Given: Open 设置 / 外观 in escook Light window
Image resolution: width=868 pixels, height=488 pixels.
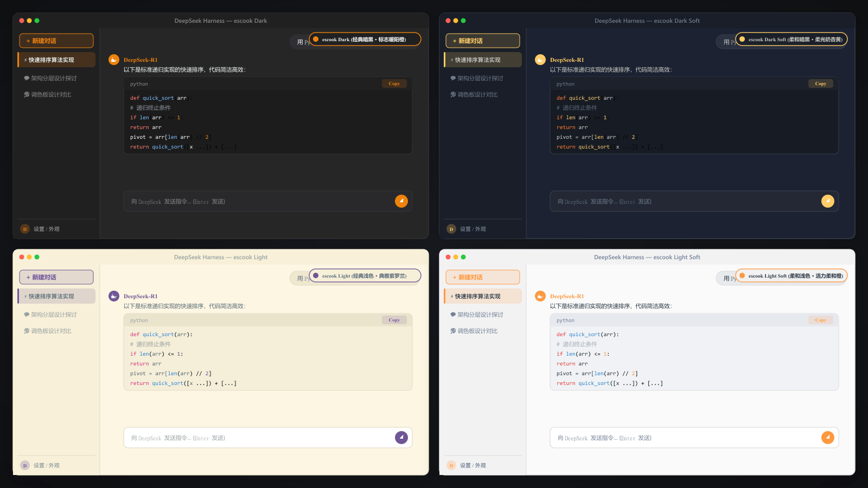Looking at the screenshot, I should [x=47, y=465].
